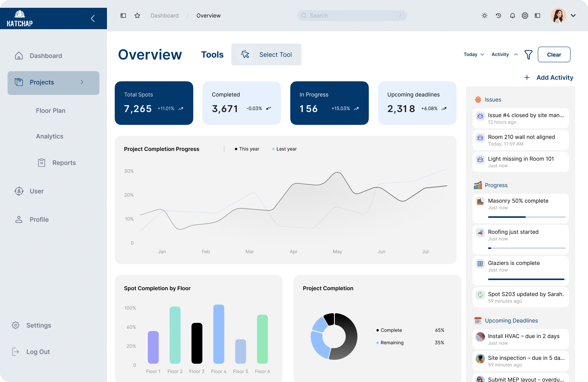Open the history clock icon
This screenshot has height=382, width=588.
[498, 16]
